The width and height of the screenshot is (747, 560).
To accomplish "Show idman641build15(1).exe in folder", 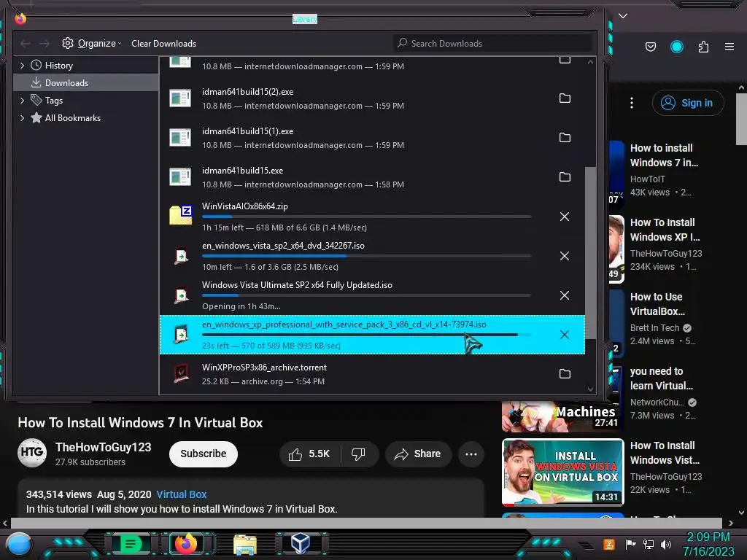I will pyautogui.click(x=565, y=138).
